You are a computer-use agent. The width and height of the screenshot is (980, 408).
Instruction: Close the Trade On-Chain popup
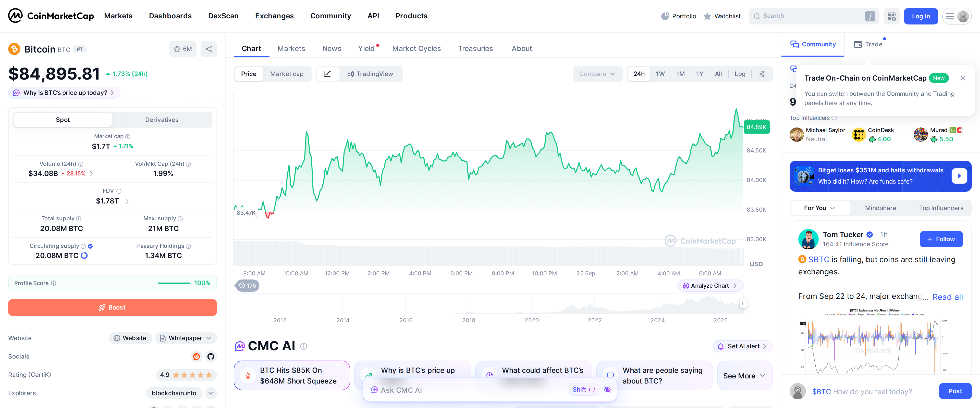962,78
